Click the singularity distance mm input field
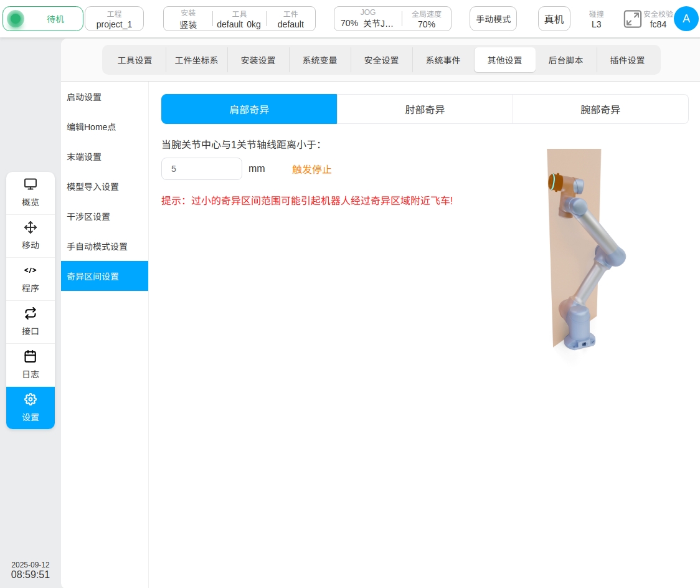 201,169
